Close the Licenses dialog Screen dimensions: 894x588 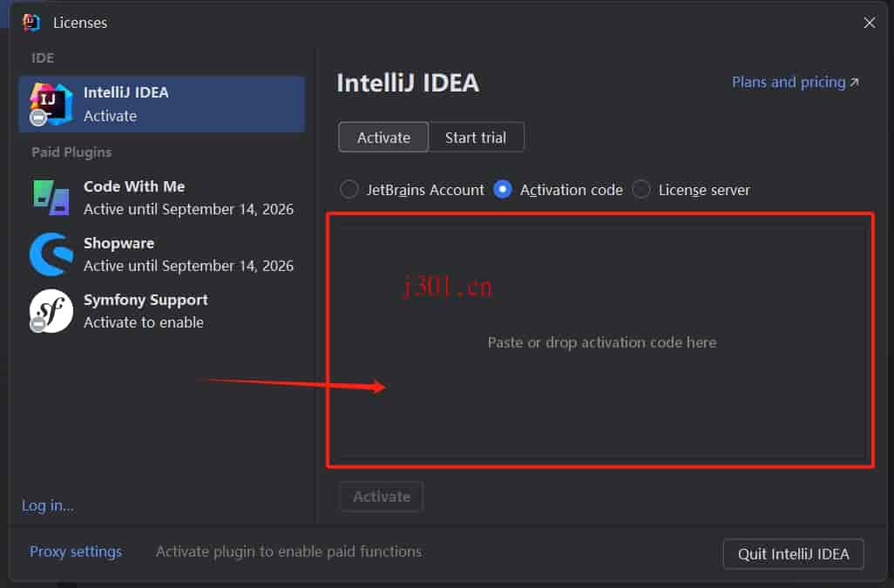(869, 23)
